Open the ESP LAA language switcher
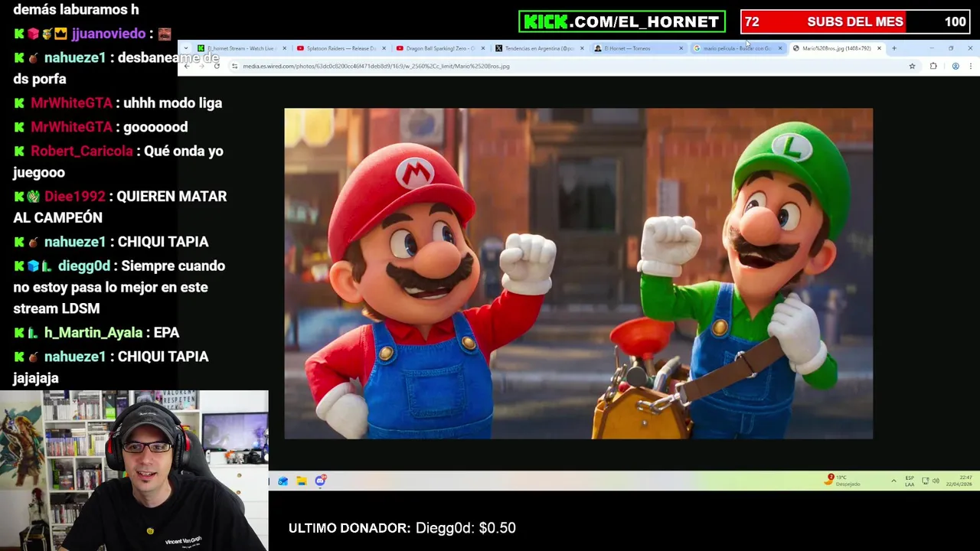This screenshot has height=551, width=980. point(910,481)
